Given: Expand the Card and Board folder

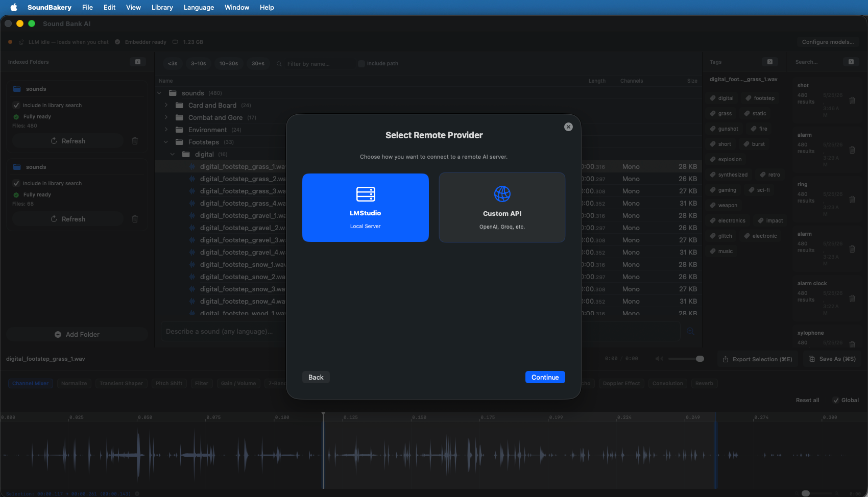Looking at the screenshot, I should tap(166, 105).
